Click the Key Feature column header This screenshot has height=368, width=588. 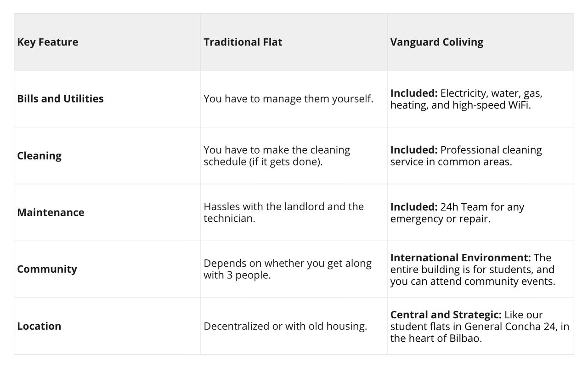[x=48, y=42]
